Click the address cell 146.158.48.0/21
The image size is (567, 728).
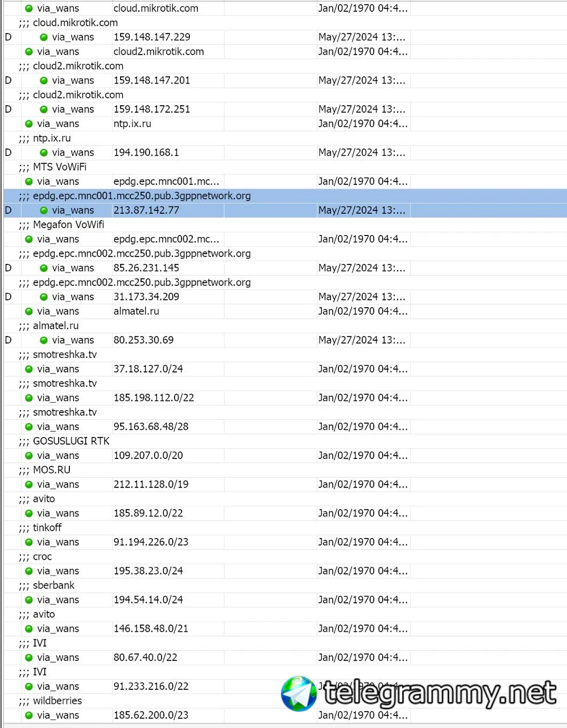coord(151,628)
